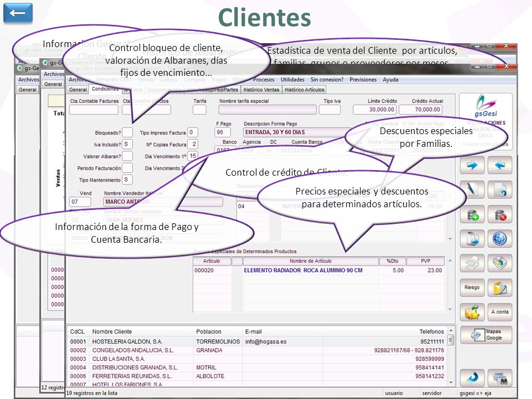
Task: Click the stacked sheets icon
Action: [472, 263]
